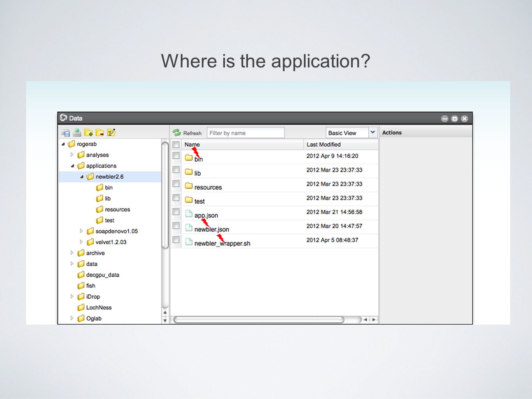Create a new folder with the folder-plus icon
This screenshot has height=399, width=532.
(88, 132)
